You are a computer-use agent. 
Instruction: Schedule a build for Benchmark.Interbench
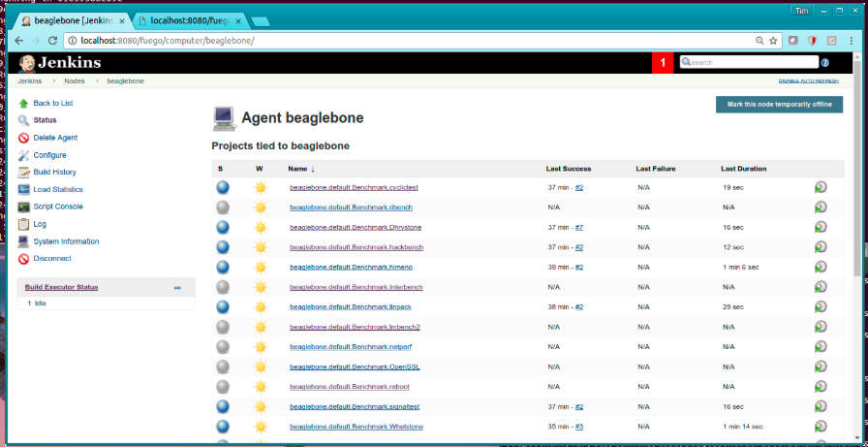point(821,287)
